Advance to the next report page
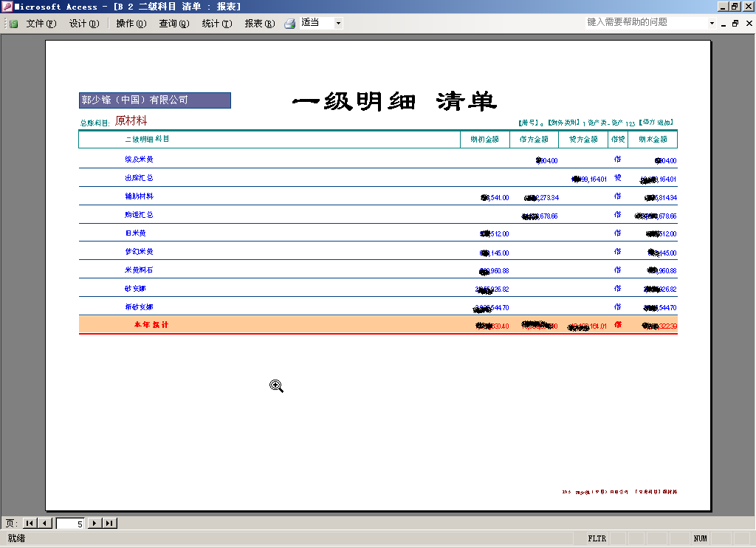Viewport: 756px width, 548px height. click(94, 523)
